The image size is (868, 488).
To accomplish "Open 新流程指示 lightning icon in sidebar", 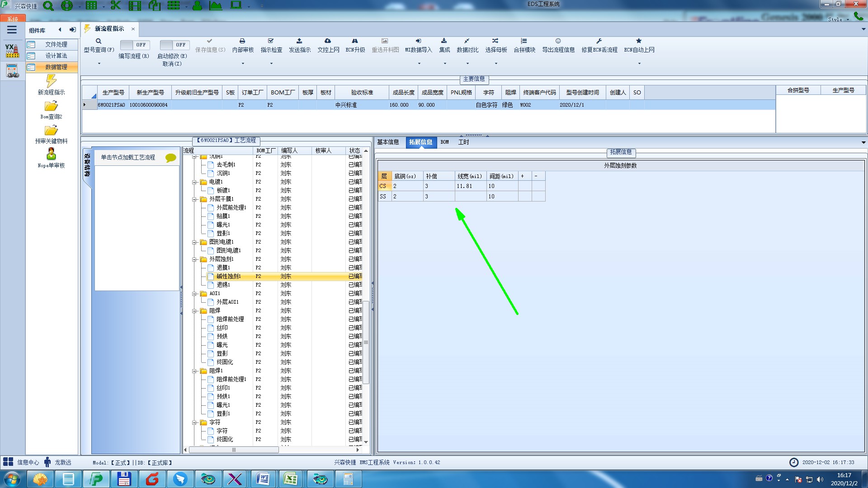I will click(51, 81).
